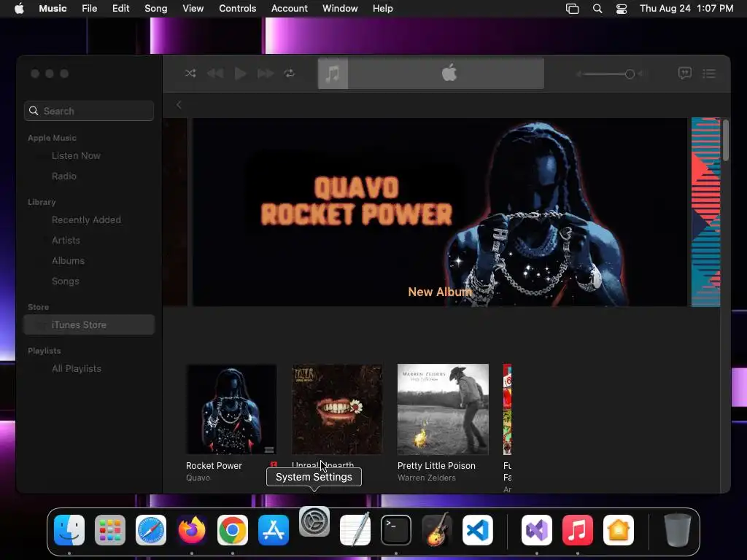747x560 pixels.
Task: Open the Trash in the Dock
Action: pyautogui.click(x=678, y=530)
